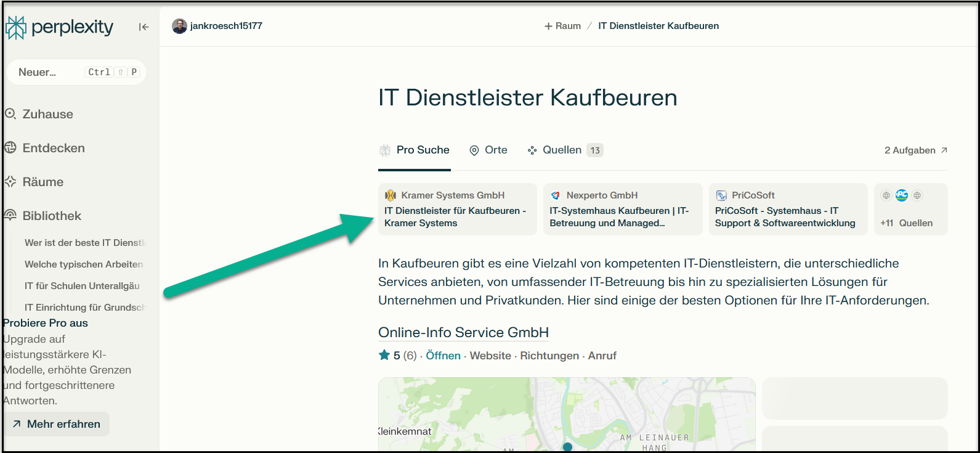The width and height of the screenshot is (980, 453).
Task: Click the arrow icon next to 2 Aufgaben
Action: click(x=944, y=150)
